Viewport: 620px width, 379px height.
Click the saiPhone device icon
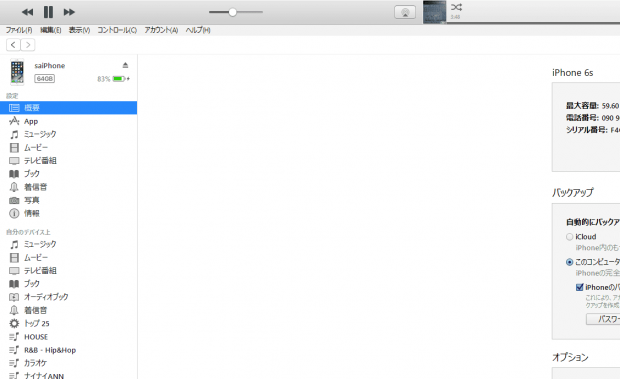point(17,72)
